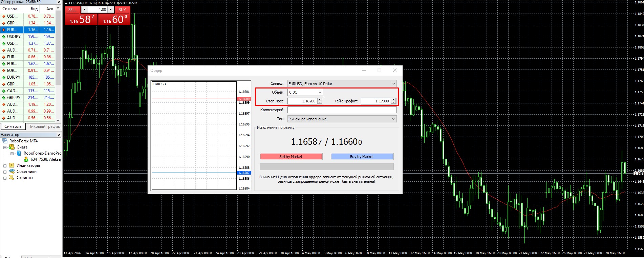The image size is (644, 258).
Task: Switch to the Тиковый график tab
Action: click(44, 126)
